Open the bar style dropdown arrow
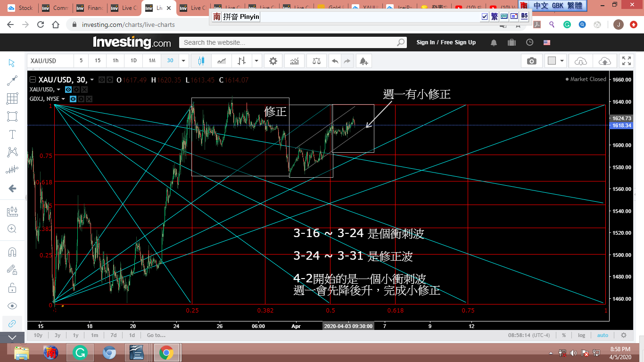The height and width of the screenshot is (362, 644). point(256,61)
